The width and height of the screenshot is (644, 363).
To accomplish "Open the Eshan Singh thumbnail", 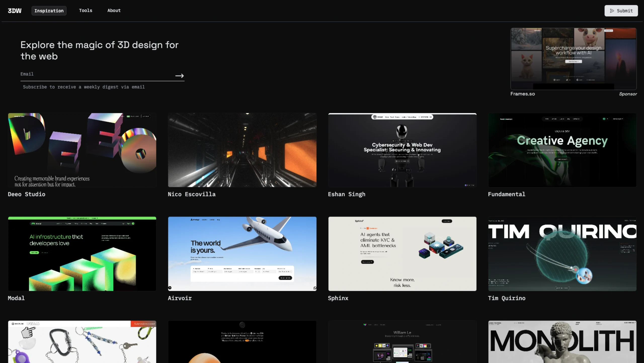I will tap(402, 150).
